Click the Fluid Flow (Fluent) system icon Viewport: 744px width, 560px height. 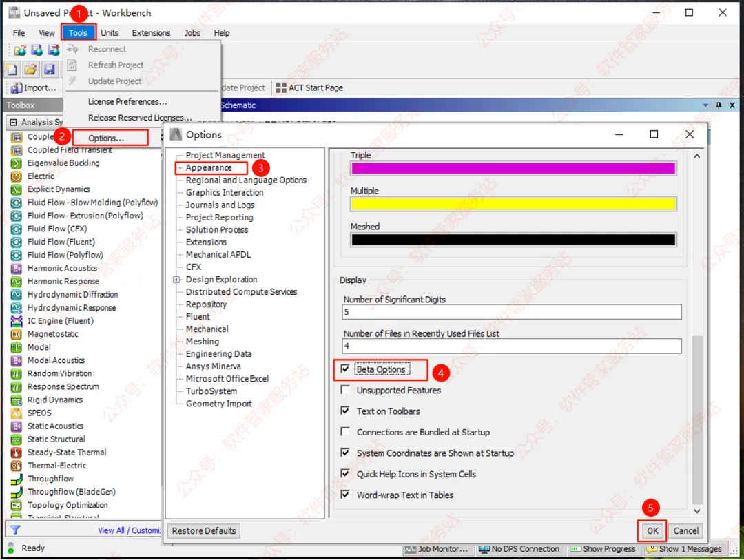[16, 242]
